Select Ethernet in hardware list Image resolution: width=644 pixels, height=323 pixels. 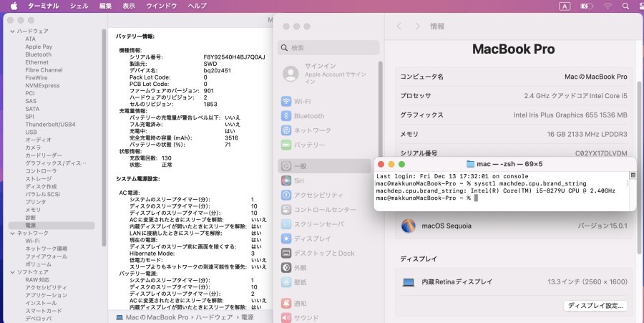pos(37,62)
